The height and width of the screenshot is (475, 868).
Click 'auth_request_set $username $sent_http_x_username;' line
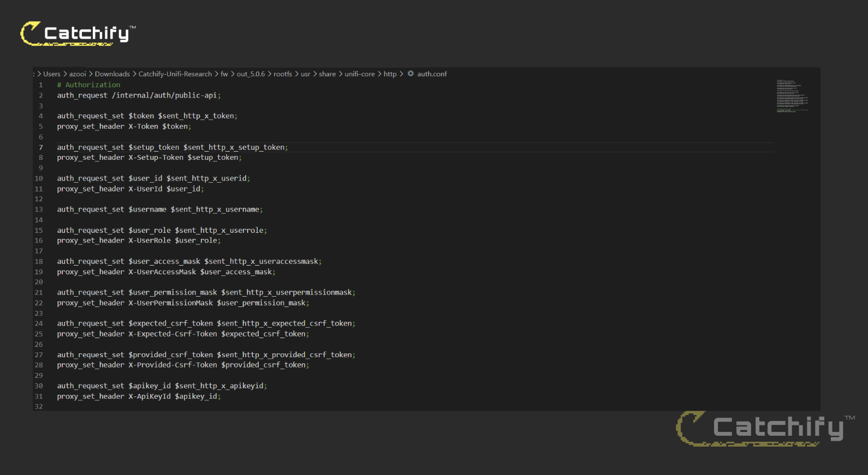[x=160, y=209]
